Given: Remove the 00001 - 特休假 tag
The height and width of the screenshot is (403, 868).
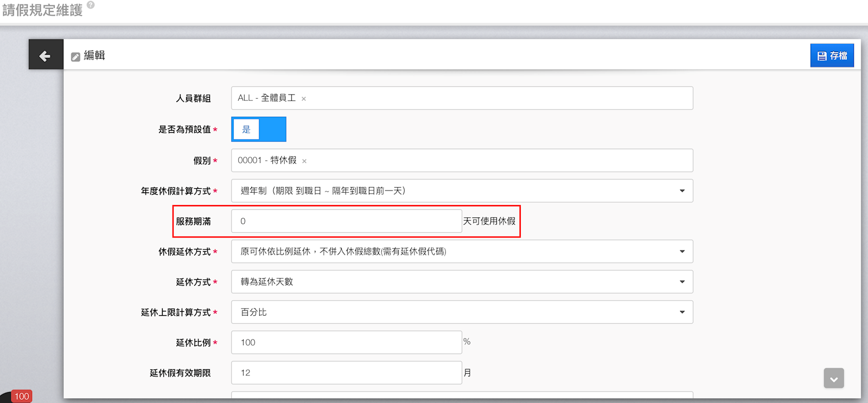Looking at the screenshot, I should click(304, 161).
